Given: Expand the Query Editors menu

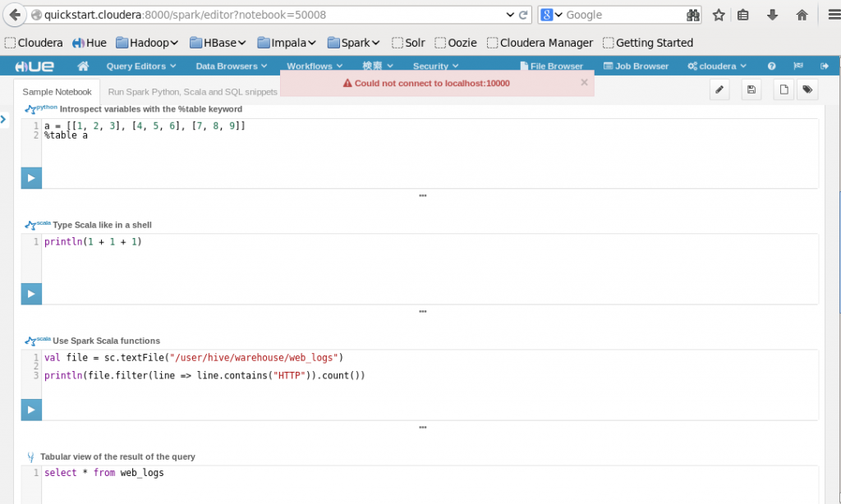Looking at the screenshot, I should pos(141,66).
